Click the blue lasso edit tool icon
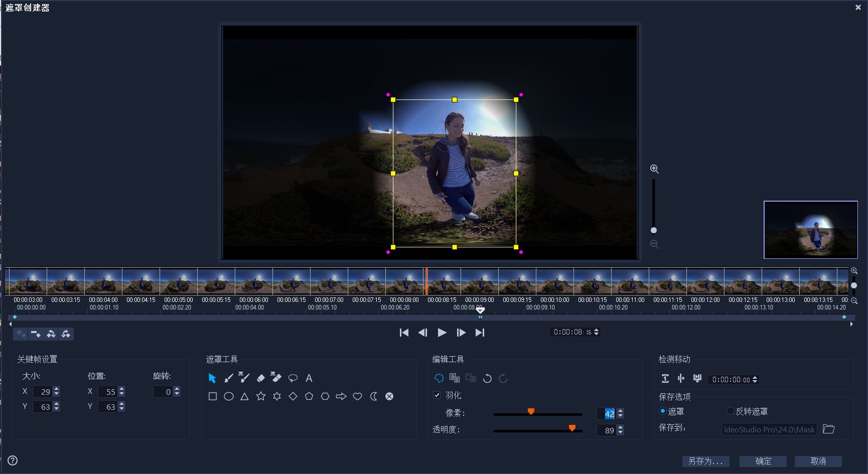The width and height of the screenshot is (868, 474). (x=439, y=378)
